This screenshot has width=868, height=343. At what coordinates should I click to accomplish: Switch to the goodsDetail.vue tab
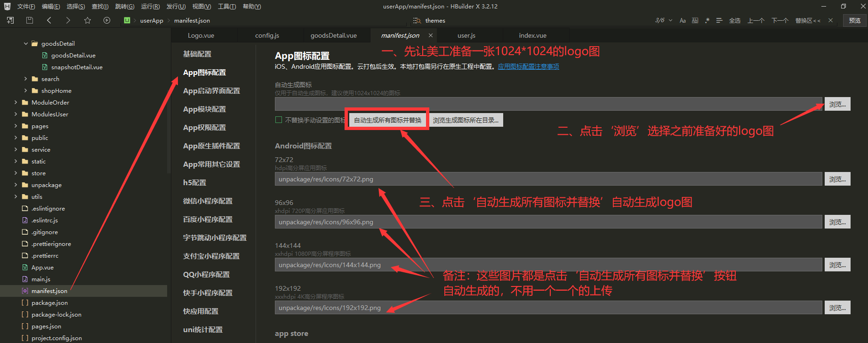[333, 35]
